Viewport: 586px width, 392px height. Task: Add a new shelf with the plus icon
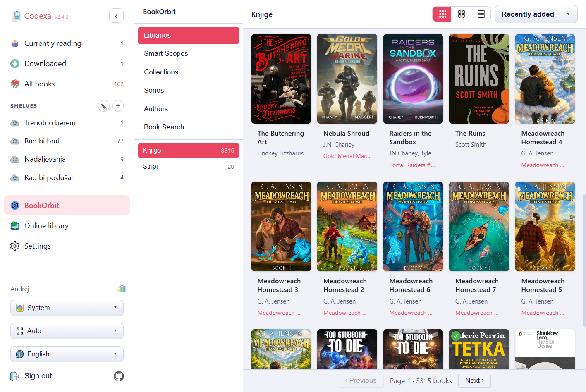pyautogui.click(x=118, y=106)
